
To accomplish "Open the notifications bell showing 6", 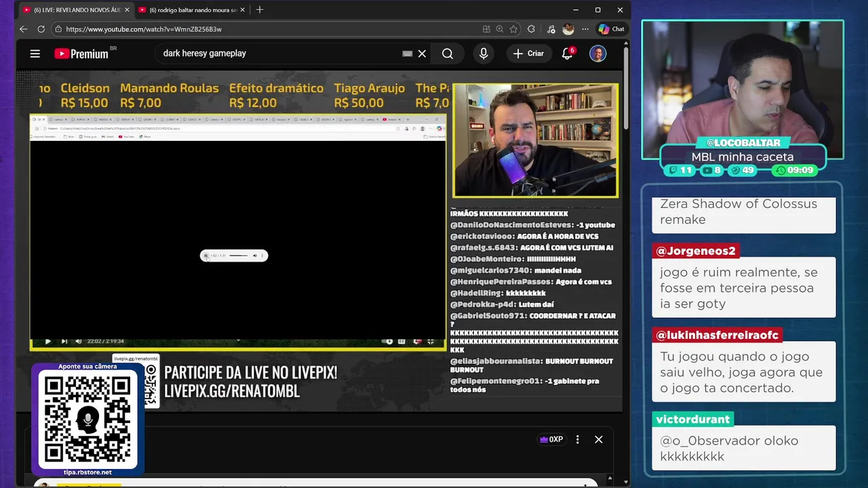I will point(568,54).
